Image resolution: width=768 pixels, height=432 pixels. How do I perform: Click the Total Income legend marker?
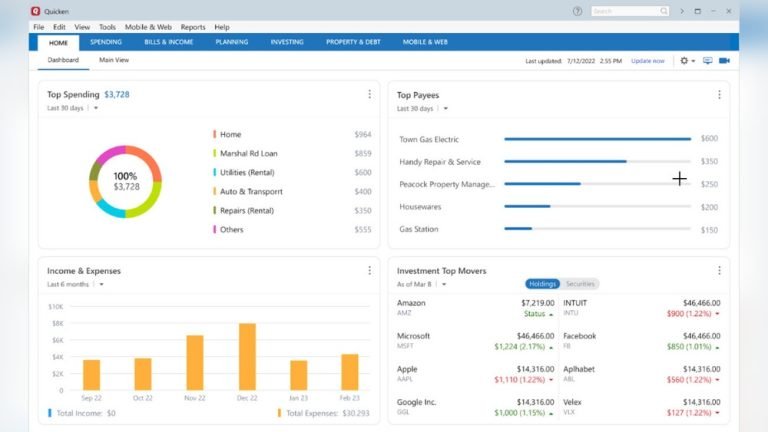tap(49, 413)
